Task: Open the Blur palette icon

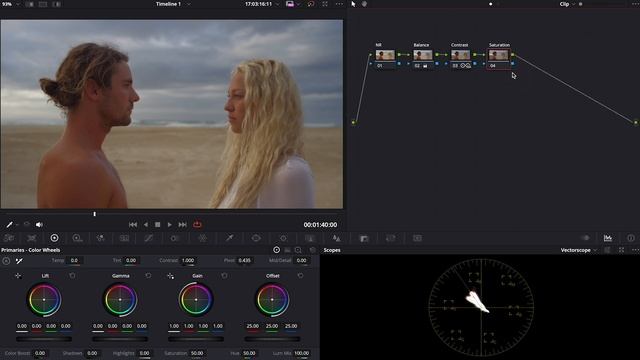Action: [x=336, y=238]
